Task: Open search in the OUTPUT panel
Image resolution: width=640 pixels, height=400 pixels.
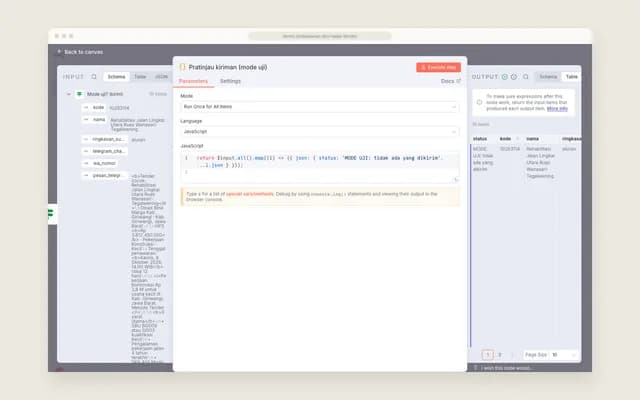Action: pos(526,77)
